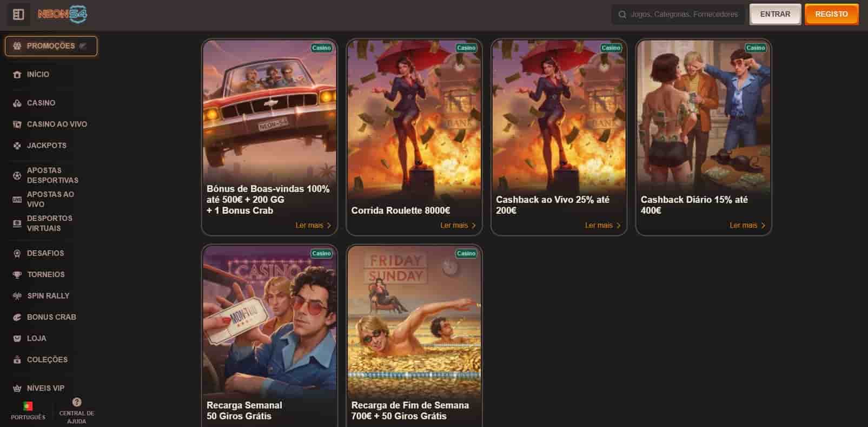868x427 pixels.
Task: Go to Casino ao Vivo section
Action: pos(57,124)
